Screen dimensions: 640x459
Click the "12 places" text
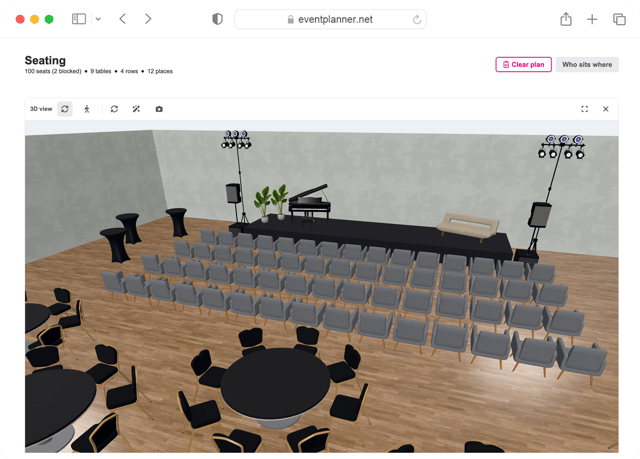pos(160,71)
